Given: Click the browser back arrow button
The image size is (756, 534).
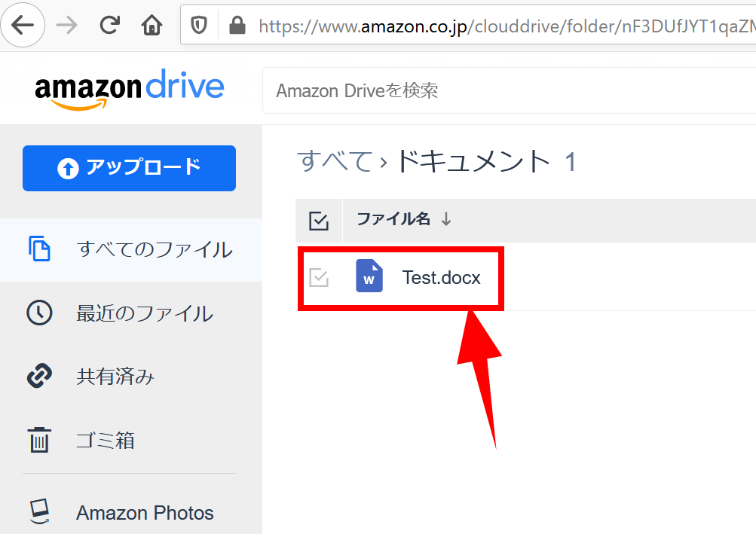Looking at the screenshot, I should click(23, 25).
